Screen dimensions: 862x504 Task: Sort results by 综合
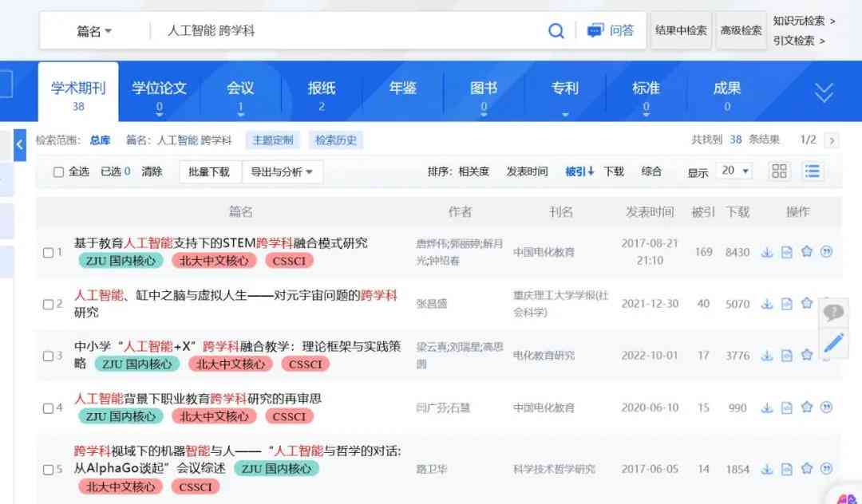(651, 171)
